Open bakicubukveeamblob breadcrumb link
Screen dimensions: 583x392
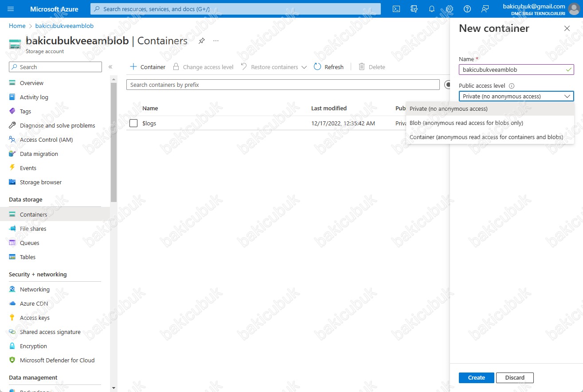(x=64, y=26)
